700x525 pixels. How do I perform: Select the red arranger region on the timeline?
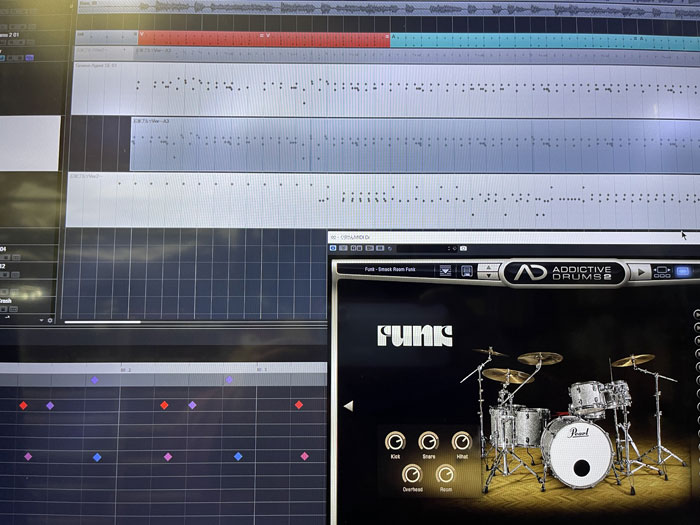[x=264, y=38]
